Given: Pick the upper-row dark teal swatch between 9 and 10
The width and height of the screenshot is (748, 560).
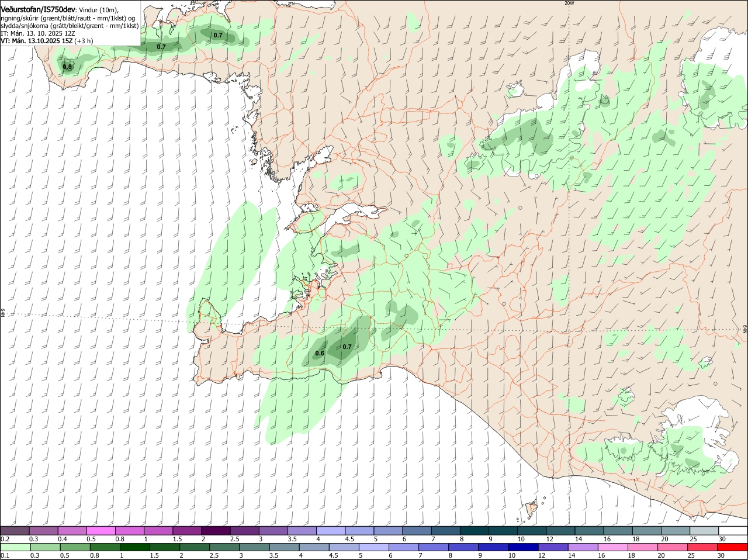Looking at the screenshot, I should click(504, 530).
